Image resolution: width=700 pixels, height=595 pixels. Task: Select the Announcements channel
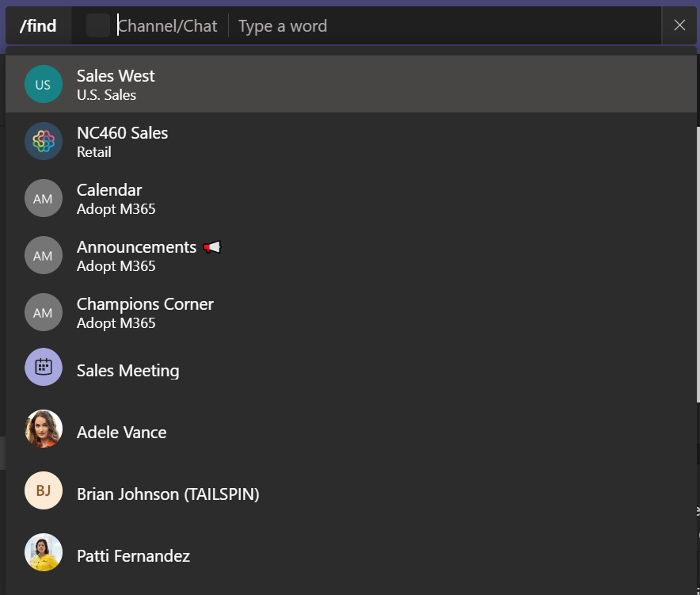tap(351, 256)
